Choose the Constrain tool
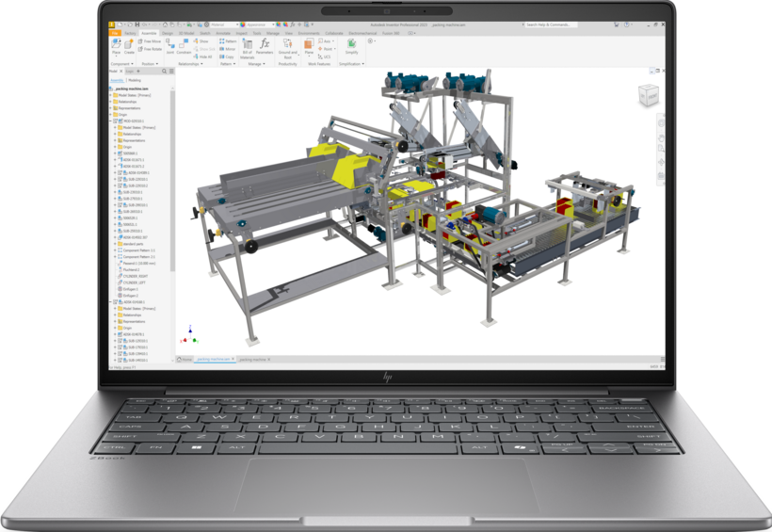 coord(184,45)
